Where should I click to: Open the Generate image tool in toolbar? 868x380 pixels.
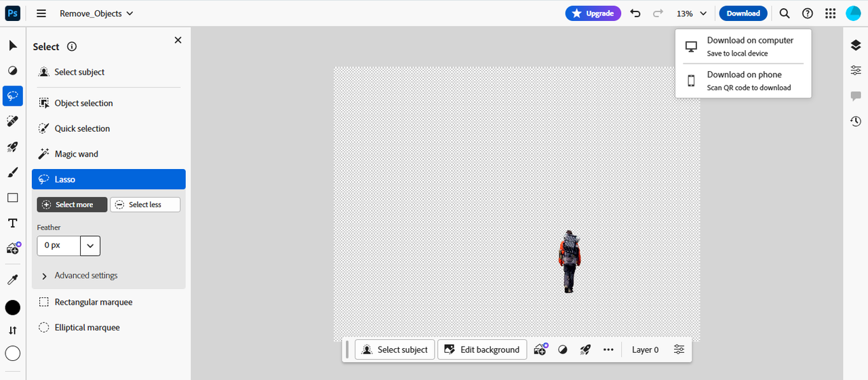coord(13,248)
